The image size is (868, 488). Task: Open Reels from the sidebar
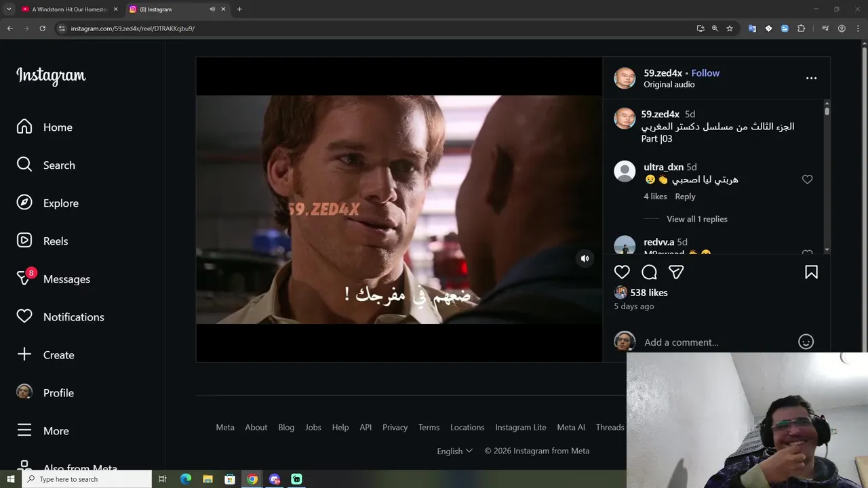(x=43, y=241)
